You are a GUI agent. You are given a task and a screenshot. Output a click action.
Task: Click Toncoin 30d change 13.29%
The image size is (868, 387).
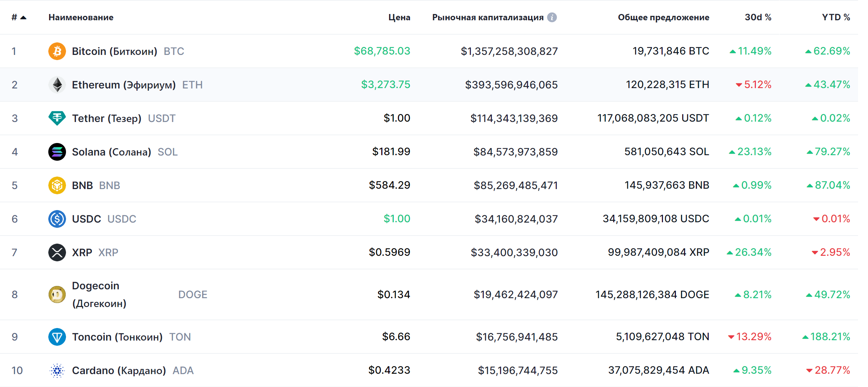[750, 337]
